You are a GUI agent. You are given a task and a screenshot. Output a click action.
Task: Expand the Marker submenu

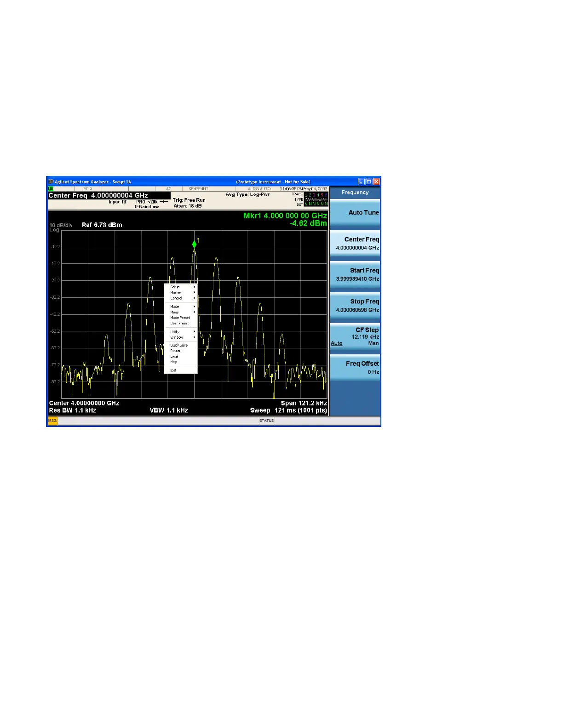181,292
